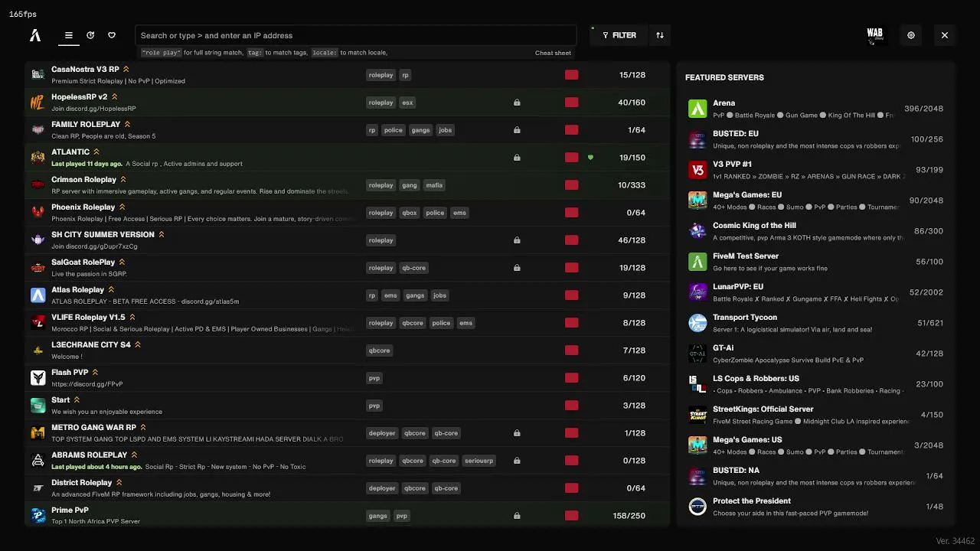Screen dimensions: 980x551
Task: Open the WAB user profile avatar
Action: (x=875, y=35)
